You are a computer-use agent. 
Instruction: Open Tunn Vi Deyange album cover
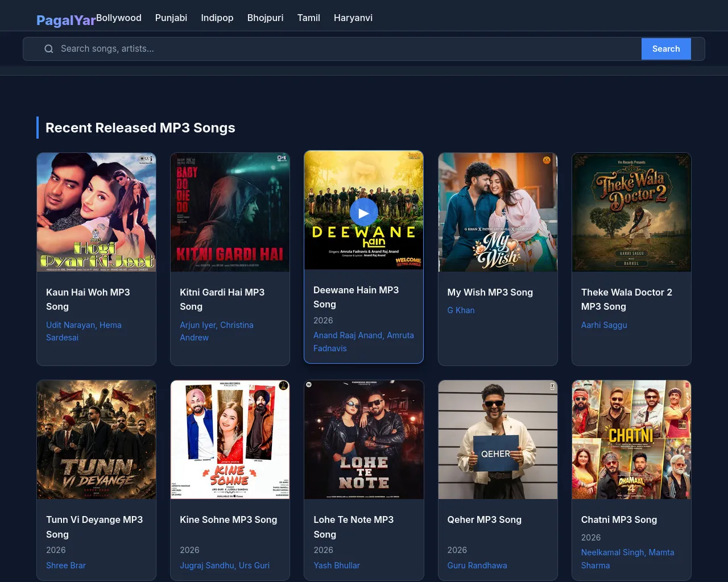coord(97,439)
